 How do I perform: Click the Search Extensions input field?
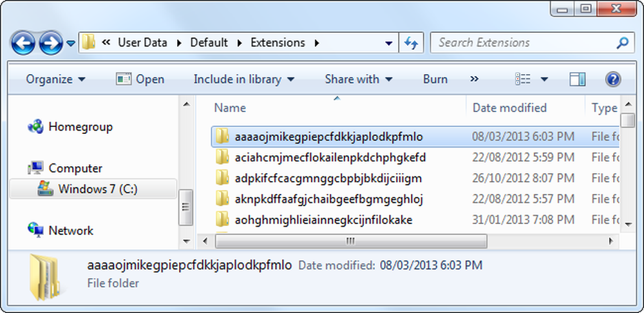click(x=525, y=43)
